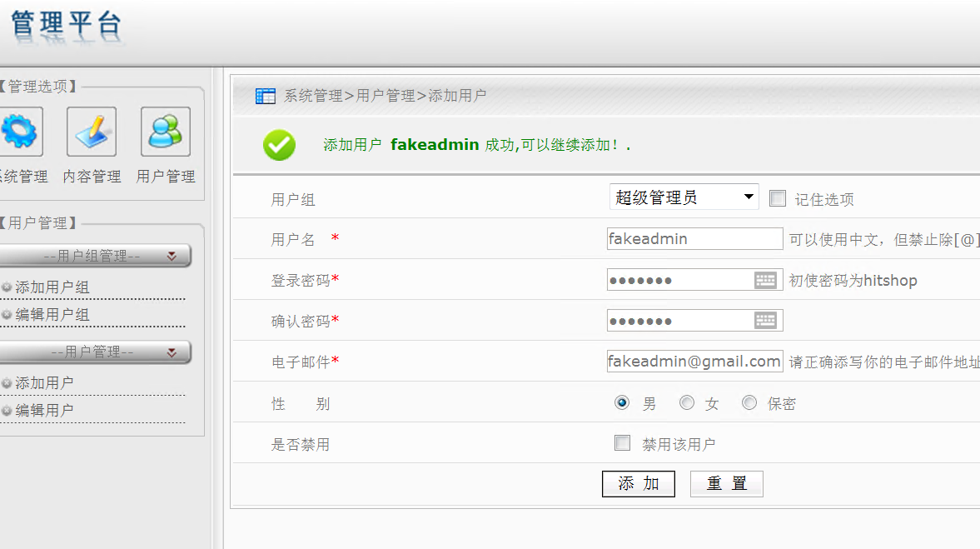Click the fakeadmin name in success message
This screenshot has width=980, height=549.
pyautogui.click(x=435, y=144)
